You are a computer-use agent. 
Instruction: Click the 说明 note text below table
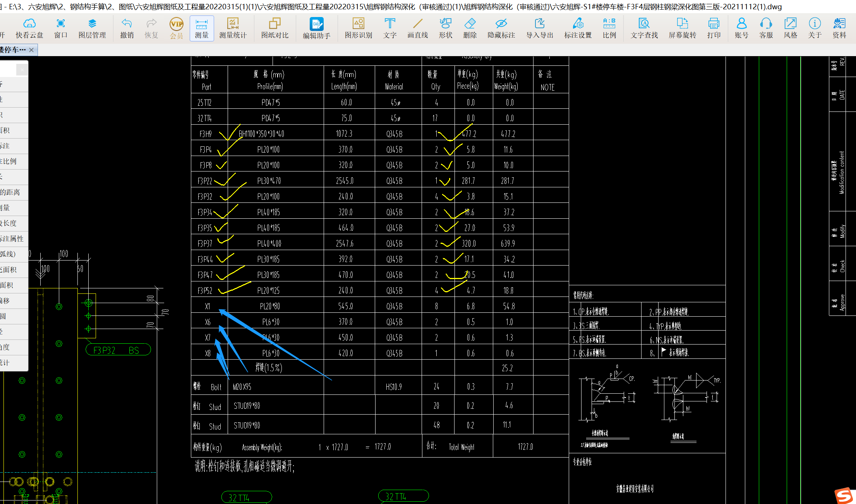click(244, 466)
